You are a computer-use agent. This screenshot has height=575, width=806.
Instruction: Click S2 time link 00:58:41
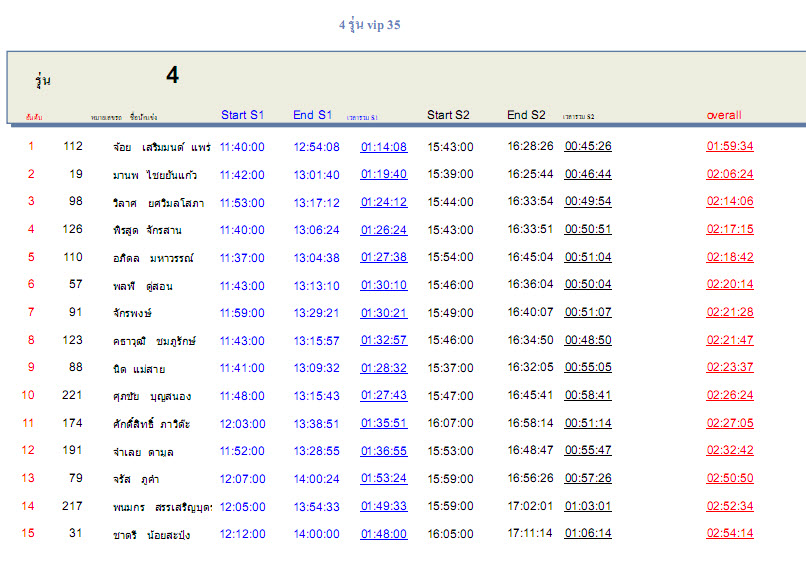588,395
